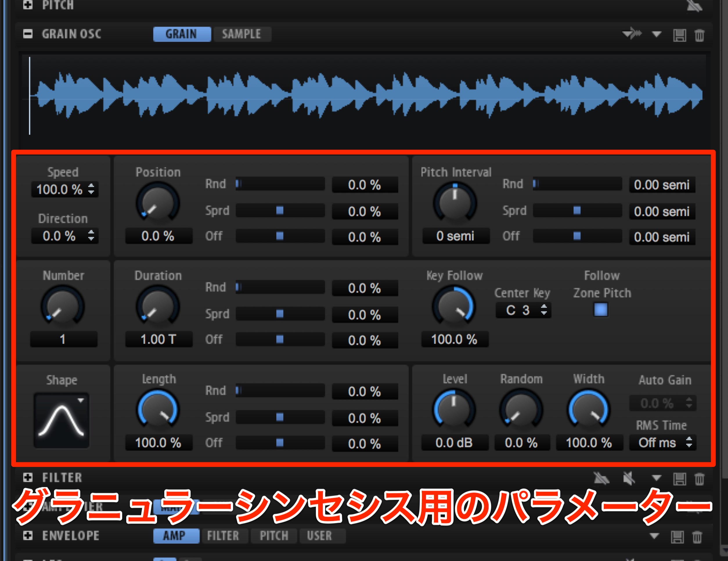Image resolution: width=728 pixels, height=561 pixels.
Task: Select the User envelope tab
Action: pyautogui.click(x=319, y=536)
